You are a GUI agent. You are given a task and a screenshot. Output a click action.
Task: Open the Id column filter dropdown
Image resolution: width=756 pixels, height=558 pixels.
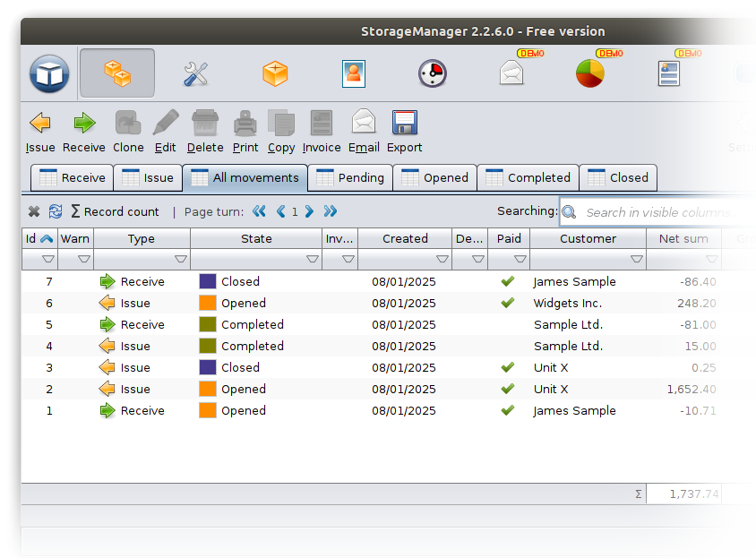pos(48,259)
